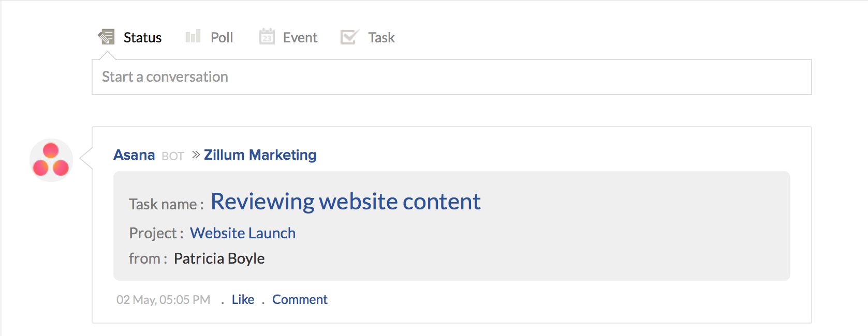Choose the Task tab label

381,38
